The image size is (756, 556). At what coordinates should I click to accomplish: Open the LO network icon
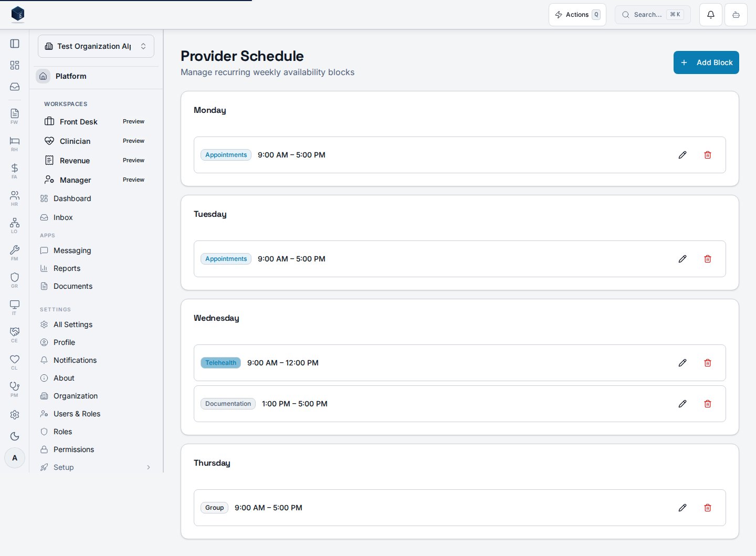point(15,225)
